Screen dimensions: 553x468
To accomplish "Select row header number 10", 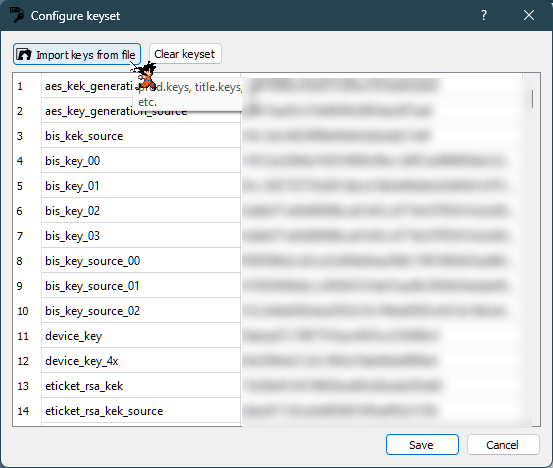I will click(x=27, y=311).
